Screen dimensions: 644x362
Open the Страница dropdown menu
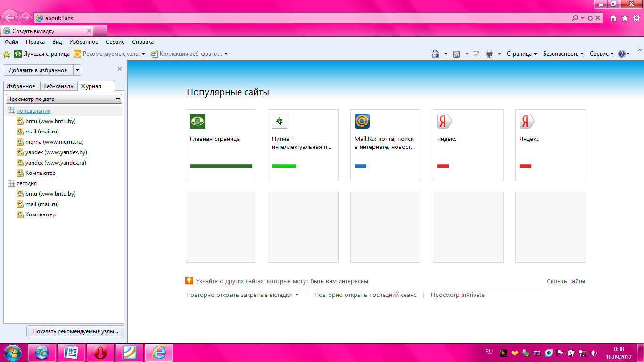[522, 54]
